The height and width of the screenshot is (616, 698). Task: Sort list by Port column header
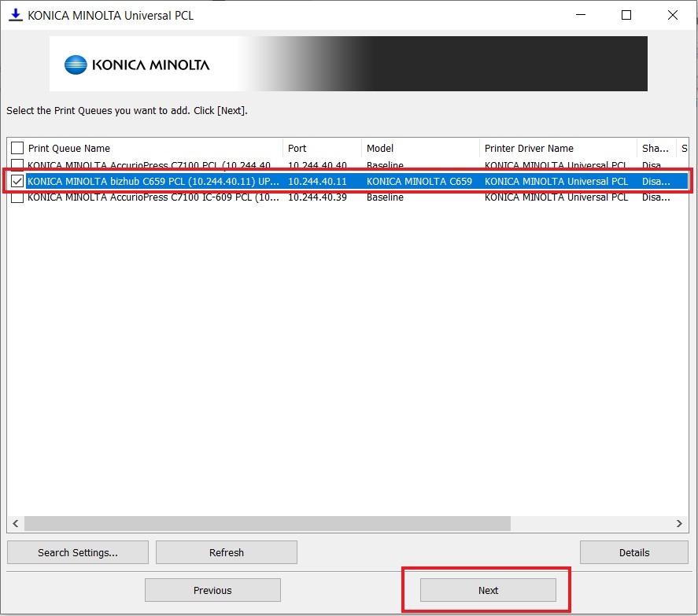click(x=321, y=148)
